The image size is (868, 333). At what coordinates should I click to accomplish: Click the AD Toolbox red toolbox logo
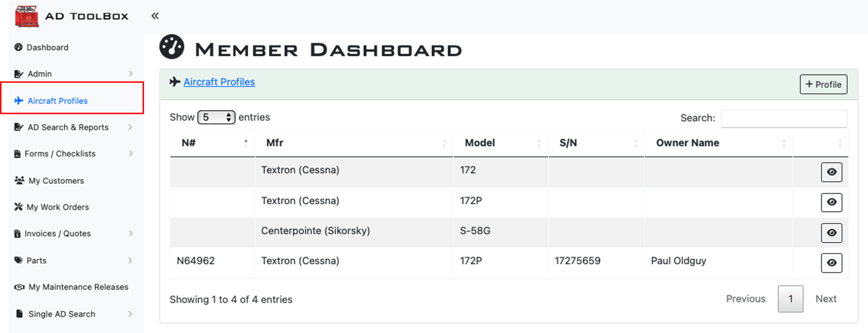click(x=26, y=16)
